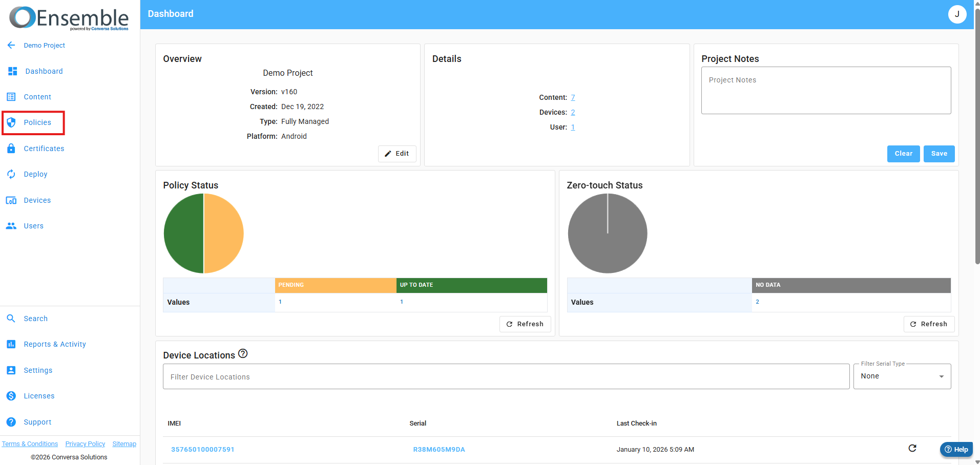
Task: Open the Content count link 7
Action: [x=573, y=97]
